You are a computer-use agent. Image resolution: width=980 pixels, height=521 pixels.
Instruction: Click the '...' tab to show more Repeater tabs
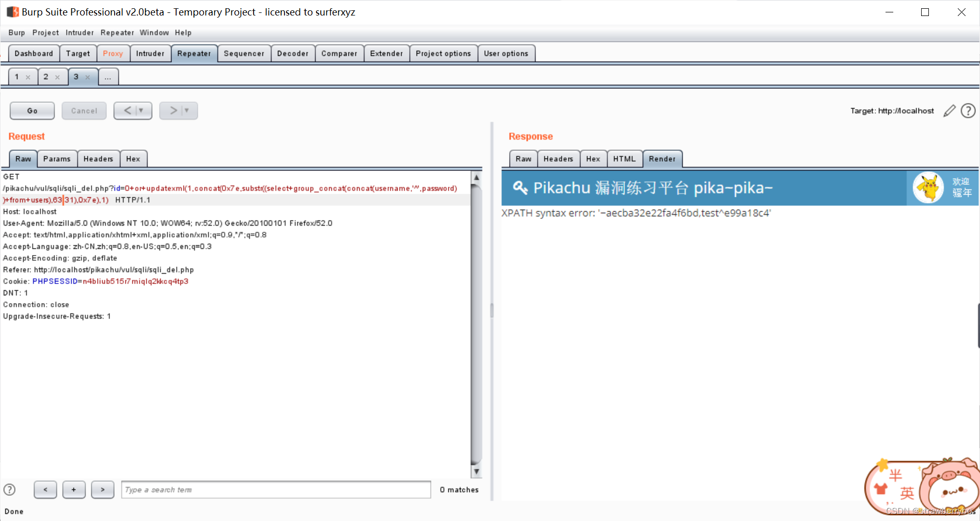coord(108,76)
